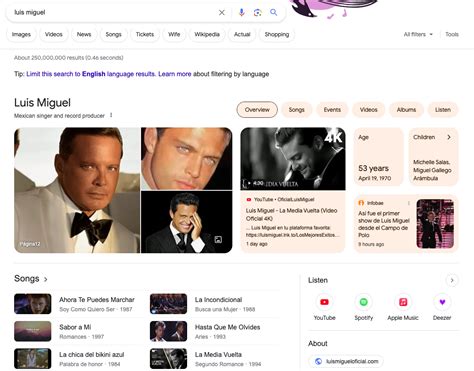Select the Actual filter chip
The image size is (474, 371).
pyautogui.click(x=242, y=34)
